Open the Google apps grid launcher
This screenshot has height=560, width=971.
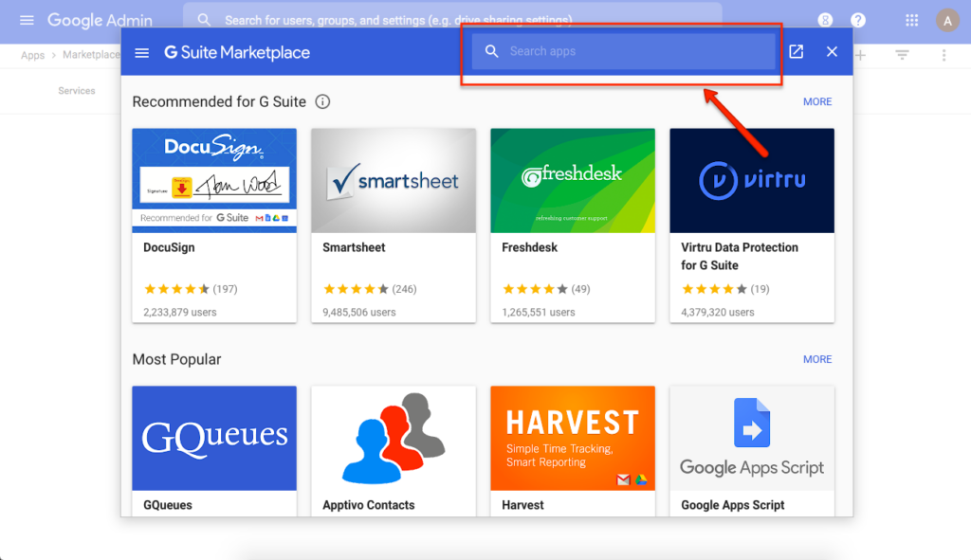point(911,21)
